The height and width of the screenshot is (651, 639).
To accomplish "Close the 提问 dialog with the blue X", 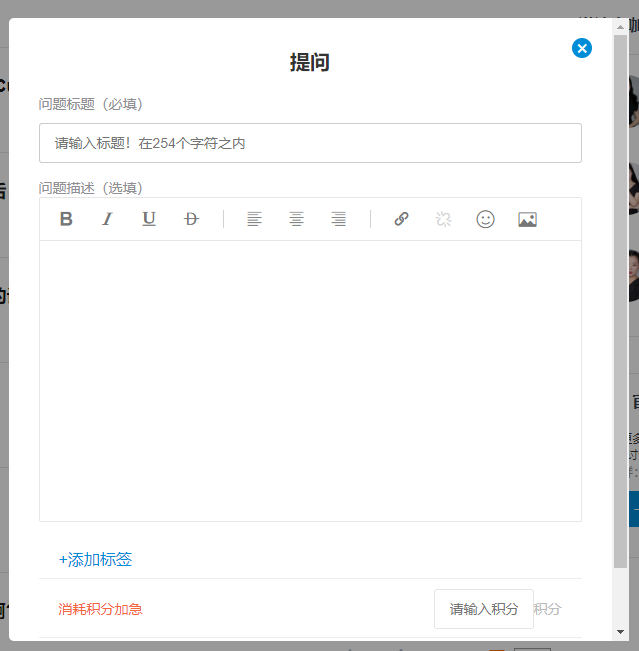I will [x=582, y=48].
